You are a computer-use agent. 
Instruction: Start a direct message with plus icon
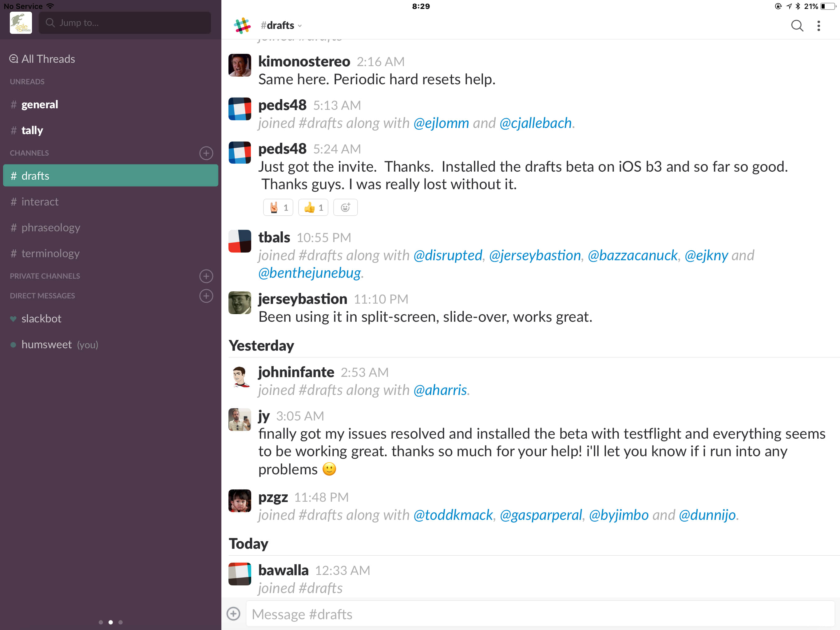point(206,296)
